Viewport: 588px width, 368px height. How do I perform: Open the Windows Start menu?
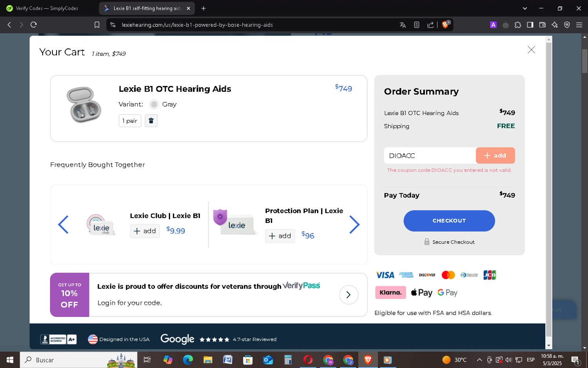tap(10, 360)
